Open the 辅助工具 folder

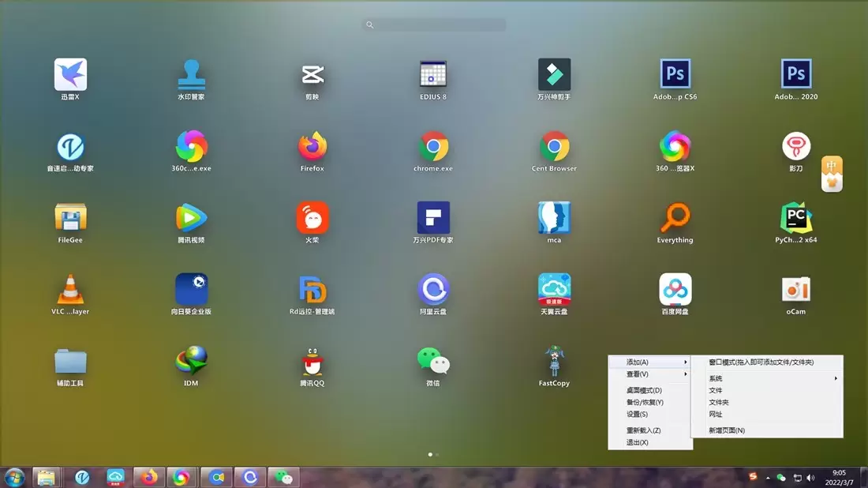click(x=70, y=361)
